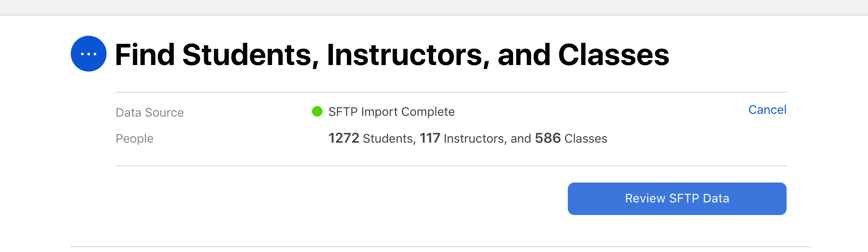Click the 117 instructor count number

coord(430,138)
